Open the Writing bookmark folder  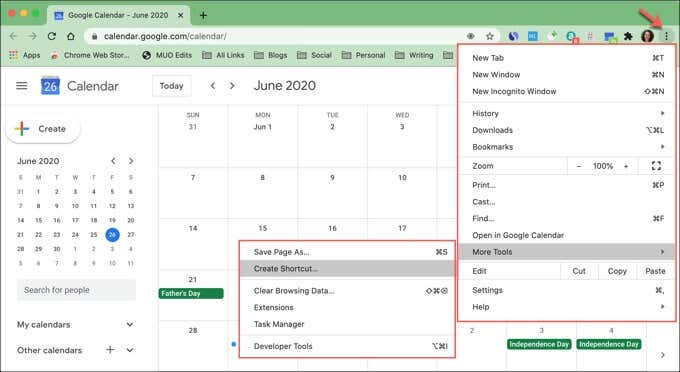pyautogui.click(x=414, y=55)
